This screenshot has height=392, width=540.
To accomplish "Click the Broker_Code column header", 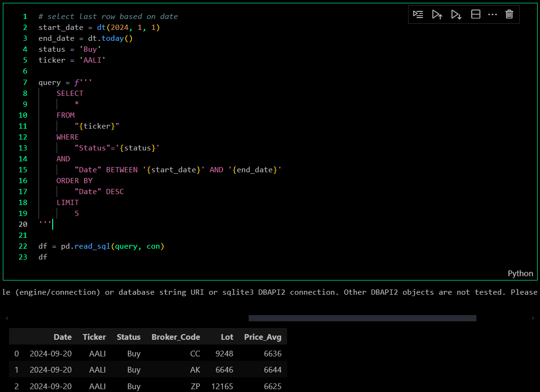I will [176, 337].
